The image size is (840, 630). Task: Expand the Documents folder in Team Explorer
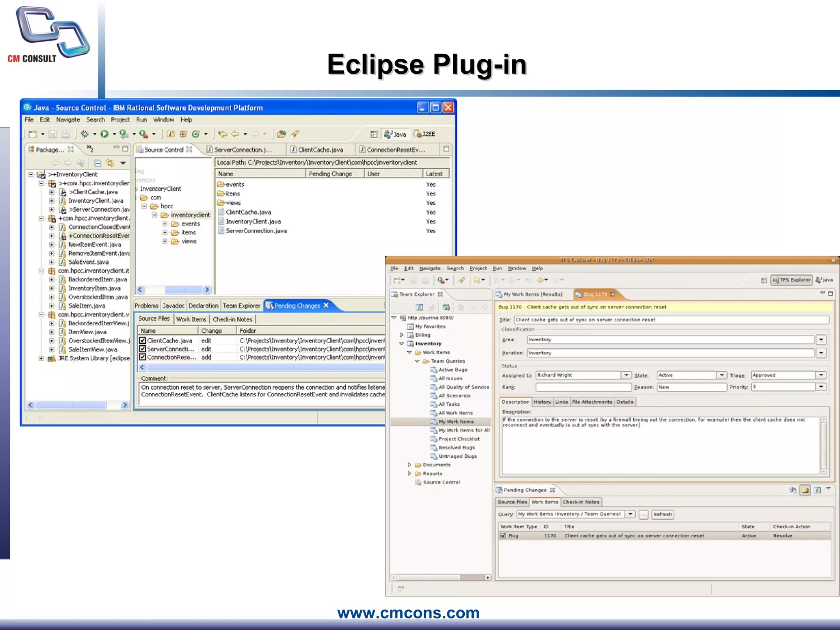[x=409, y=465]
